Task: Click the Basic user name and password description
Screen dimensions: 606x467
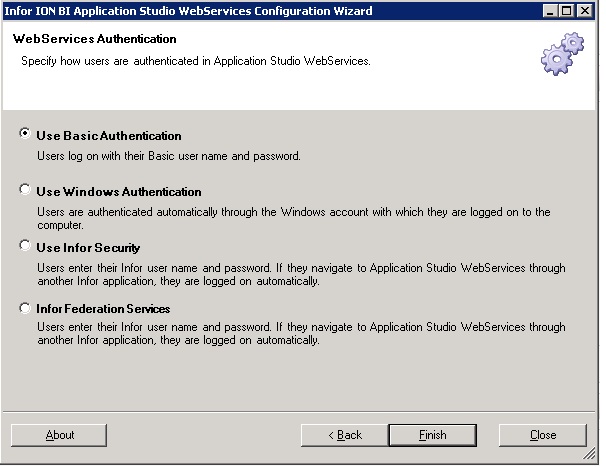Action: (x=168, y=156)
